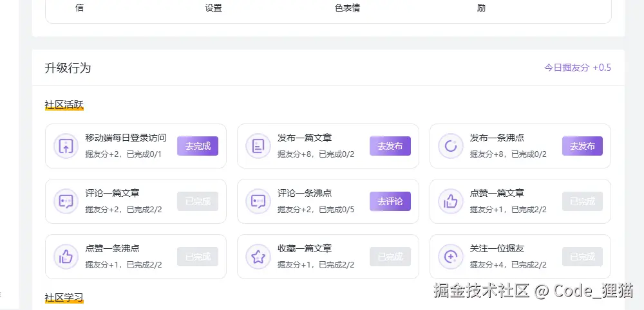
Task: Click the 评论一条沸点 title
Action: click(x=305, y=193)
